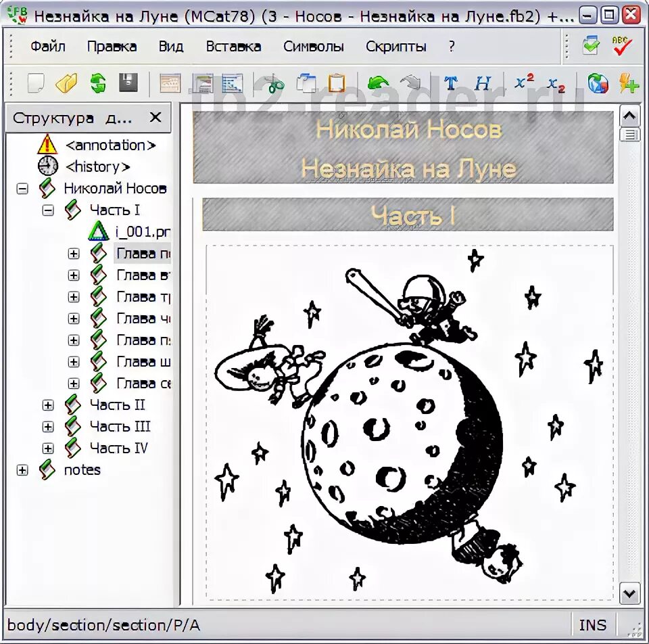Click the moon illustration image
Screen dimensions: 649x644
pos(410,422)
